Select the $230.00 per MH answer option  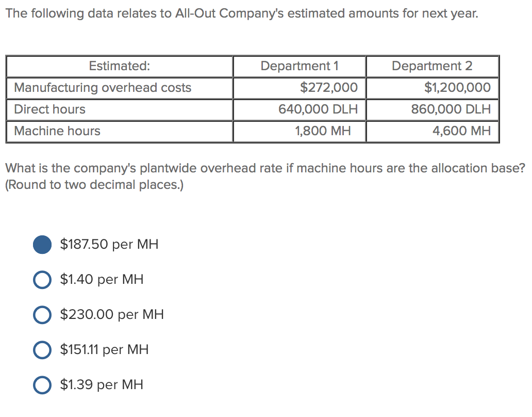point(42,315)
